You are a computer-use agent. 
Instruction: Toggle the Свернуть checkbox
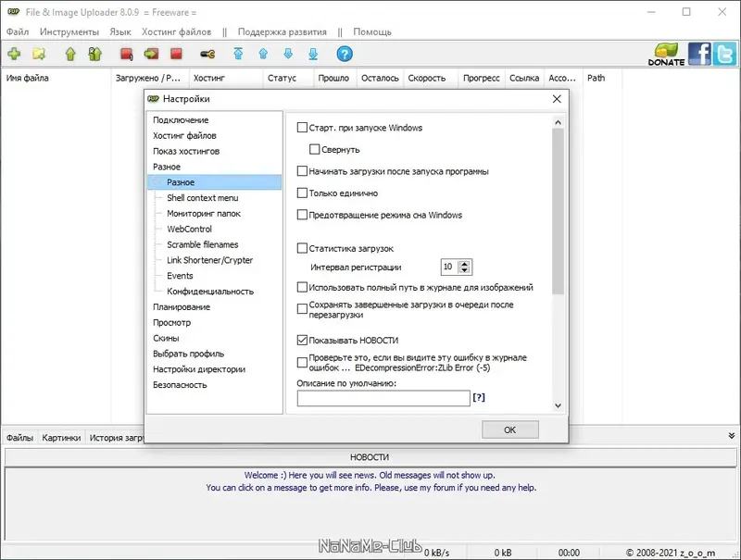[x=314, y=149]
